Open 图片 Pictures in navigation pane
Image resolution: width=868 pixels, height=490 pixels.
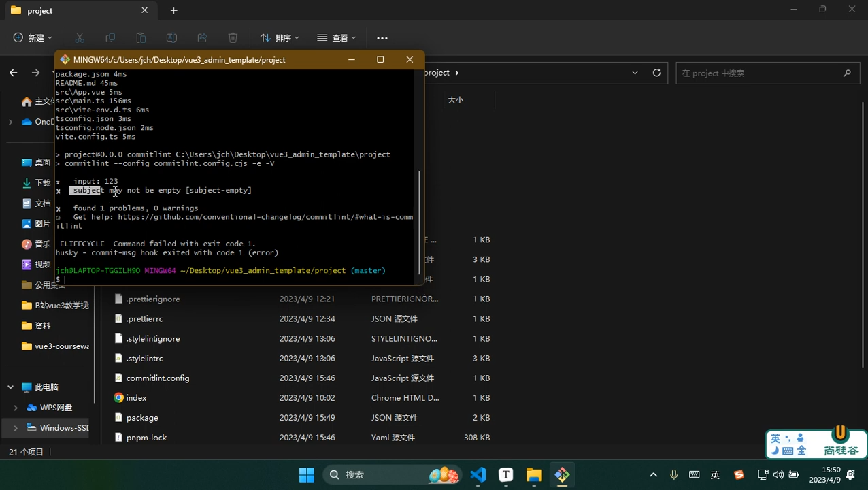(37, 224)
